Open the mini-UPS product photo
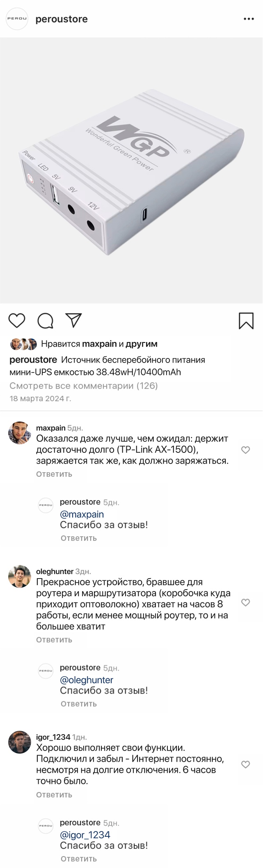The height and width of the screenshot is (868, 263). pyautogui.click(x=131, y=170)
